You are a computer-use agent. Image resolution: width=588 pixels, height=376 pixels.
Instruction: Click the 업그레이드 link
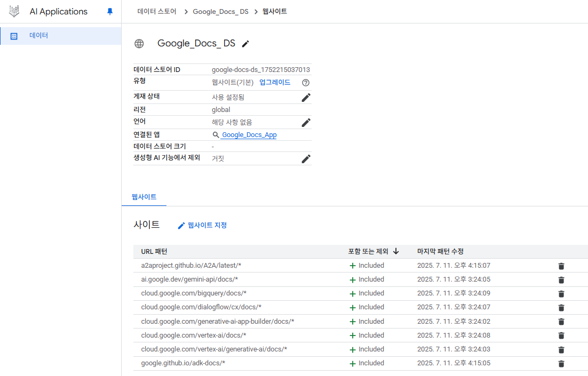click(x=275, y=83)
